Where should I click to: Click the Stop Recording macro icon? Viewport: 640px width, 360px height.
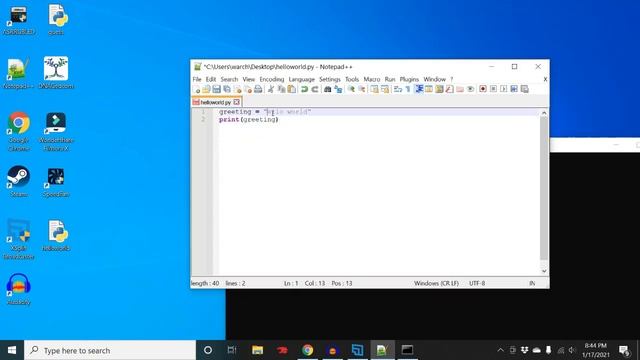(493, 89)
